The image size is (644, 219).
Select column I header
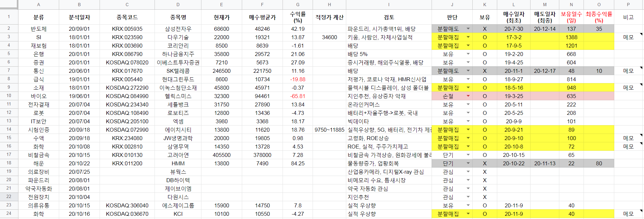389,5
